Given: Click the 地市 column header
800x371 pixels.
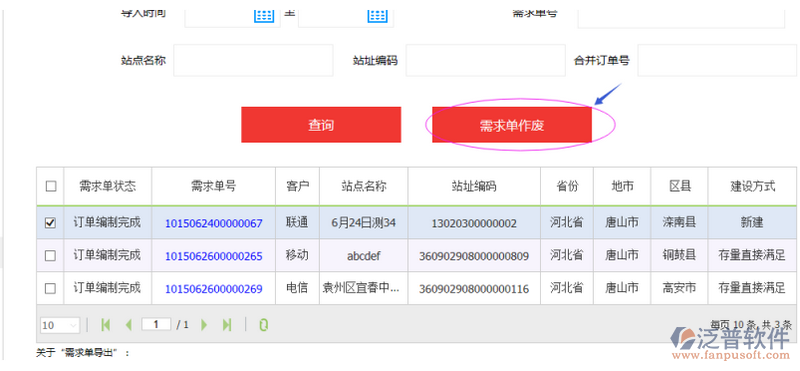Looking at the screenshot, I should coord(622,186).
